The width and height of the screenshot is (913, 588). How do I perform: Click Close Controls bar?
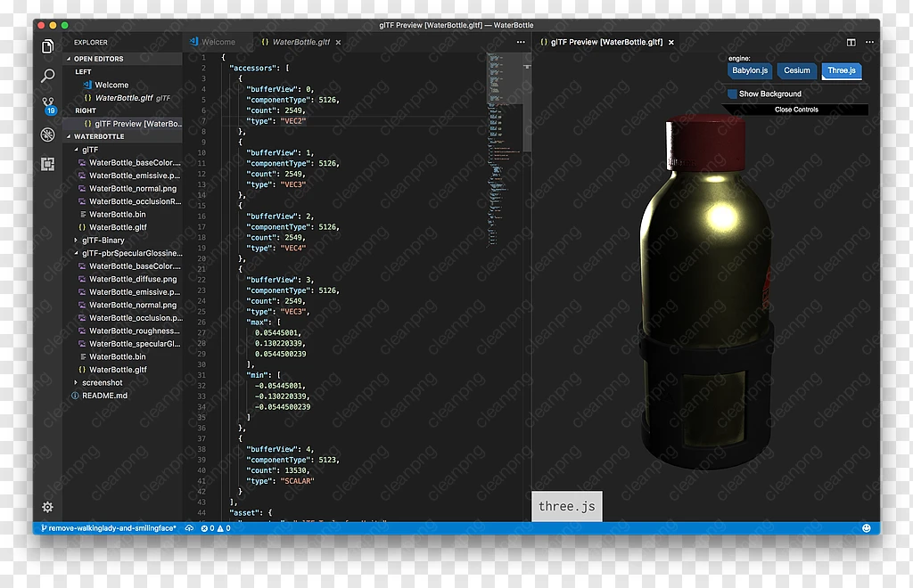click(x=796, y=110)
